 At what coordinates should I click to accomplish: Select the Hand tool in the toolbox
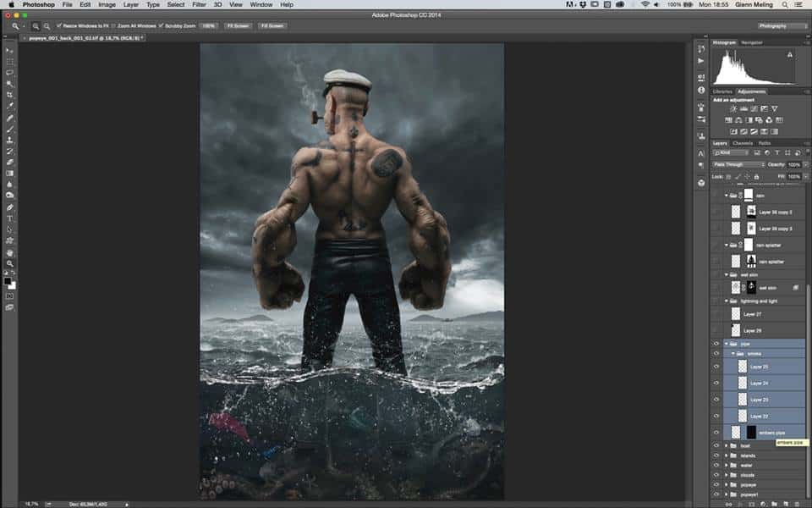tap(9, 252)
